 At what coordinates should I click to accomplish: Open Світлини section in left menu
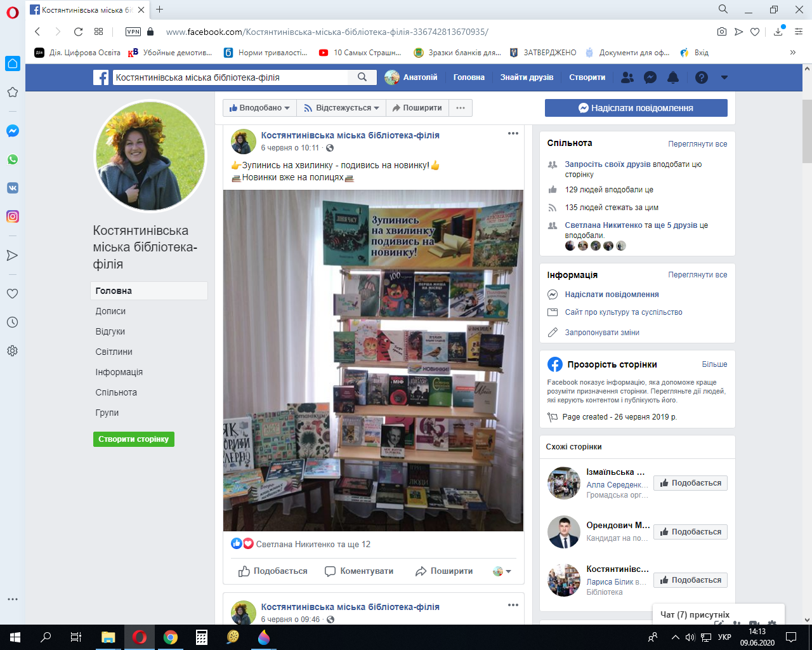click(114, 352)
